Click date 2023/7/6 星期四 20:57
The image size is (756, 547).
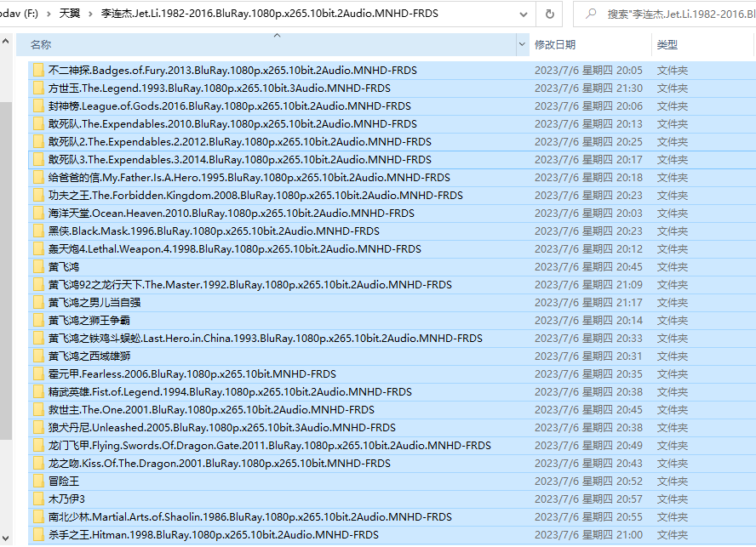coord(588,499)
